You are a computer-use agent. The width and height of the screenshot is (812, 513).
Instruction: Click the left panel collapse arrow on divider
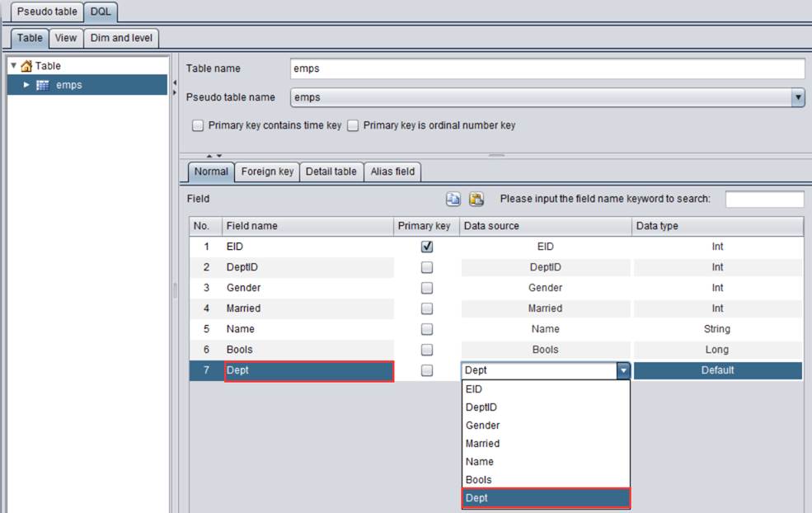(175, 82)
